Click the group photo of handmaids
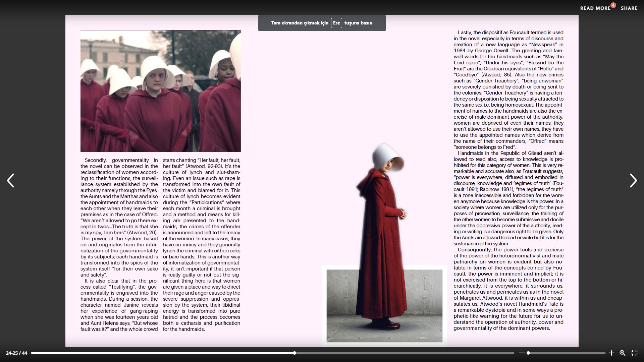 (x=160, y=91)
